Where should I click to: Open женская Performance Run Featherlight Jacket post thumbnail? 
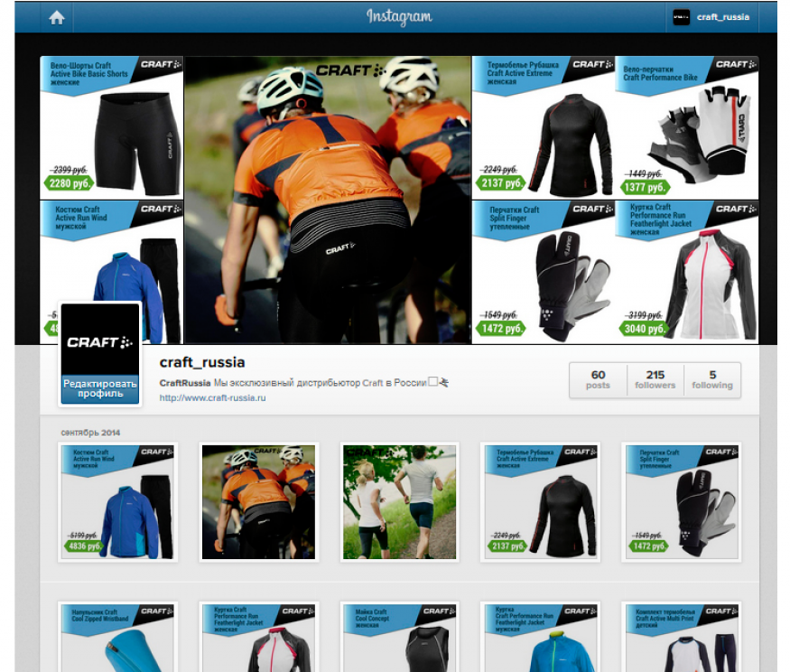click(258, 638)
